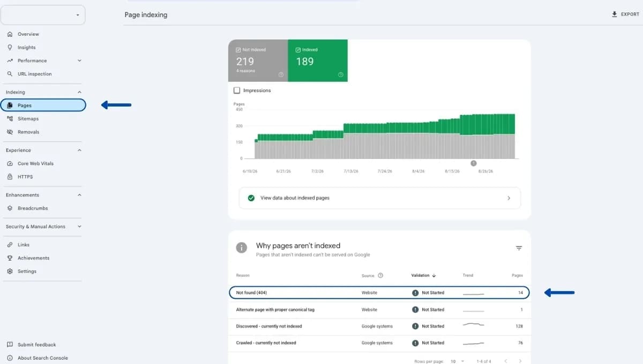Click the Settings gear icon
The height and width of the screenshot is (364, 643).
10,271
